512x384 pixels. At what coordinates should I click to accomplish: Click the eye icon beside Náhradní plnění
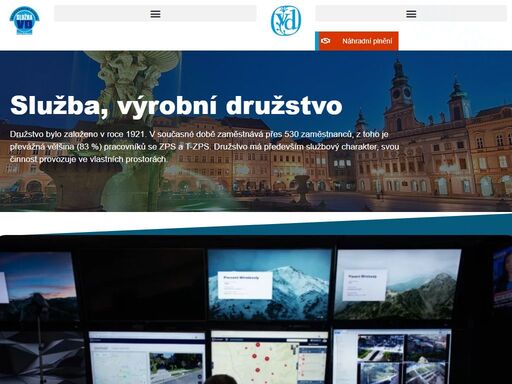(x=325, y=41)
